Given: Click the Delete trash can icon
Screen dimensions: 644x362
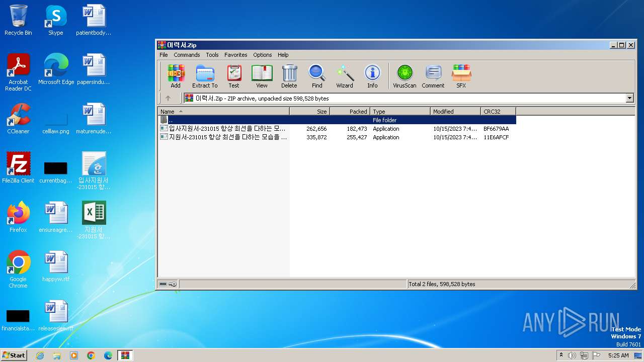Looking at the screenshot, I should coord(289,76).
